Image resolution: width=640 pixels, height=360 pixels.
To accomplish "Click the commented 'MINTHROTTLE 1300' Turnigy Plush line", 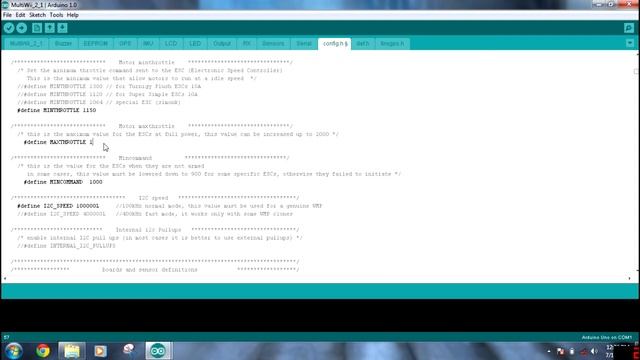I will [109, 86].
